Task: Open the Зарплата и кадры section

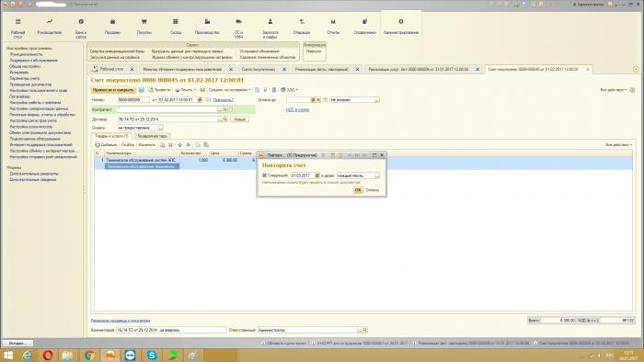Action: [270, 28]
